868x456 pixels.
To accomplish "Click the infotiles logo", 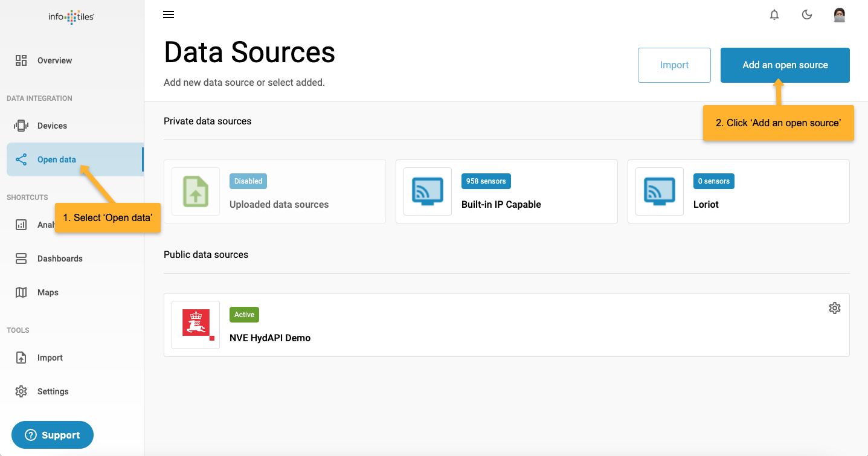I will point(71,18).
